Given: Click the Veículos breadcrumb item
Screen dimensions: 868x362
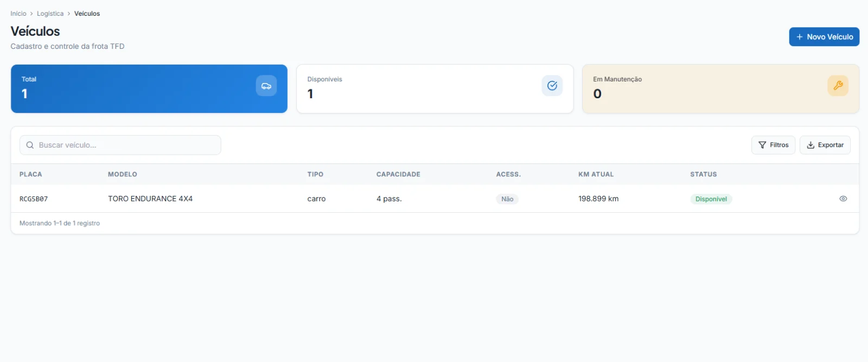Looking at the screenshot, I should (x=87, y=14).
